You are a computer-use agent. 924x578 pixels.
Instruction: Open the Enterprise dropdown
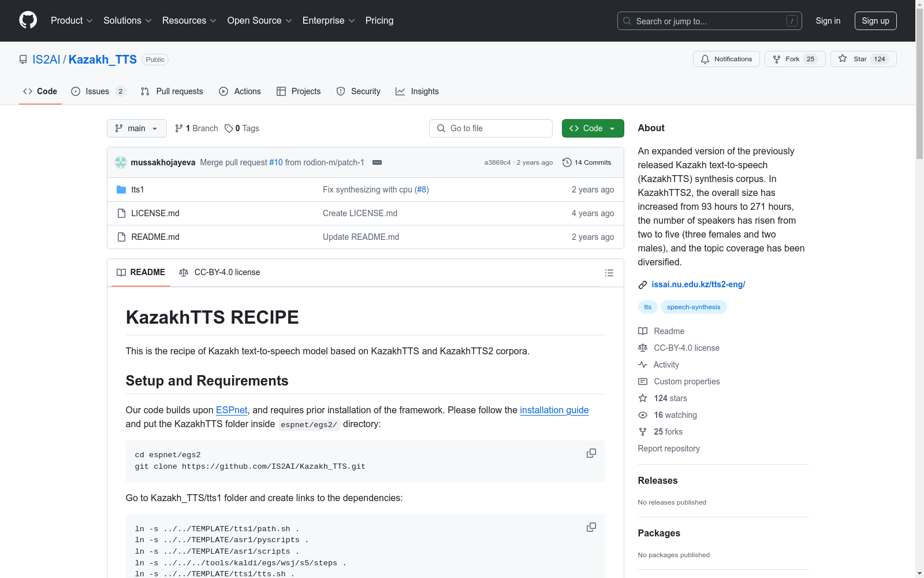pos(329,21)
